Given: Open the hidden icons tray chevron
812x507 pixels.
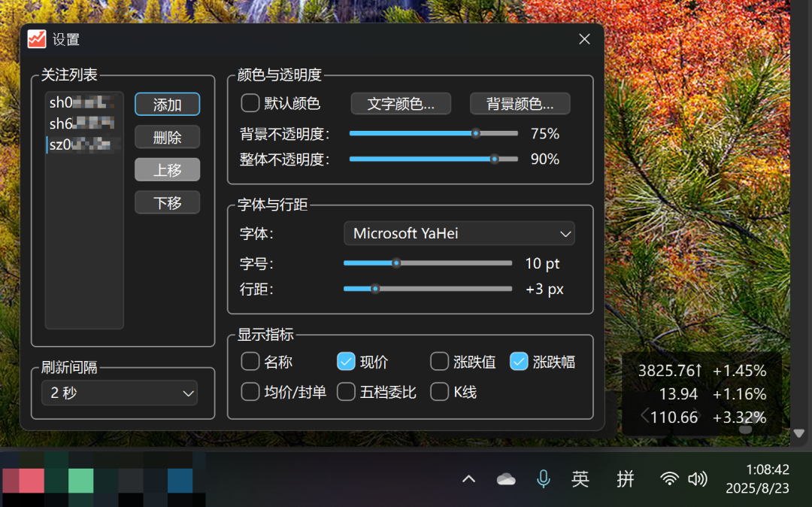Looking at the screenshot, I should [x=468, y=479].
